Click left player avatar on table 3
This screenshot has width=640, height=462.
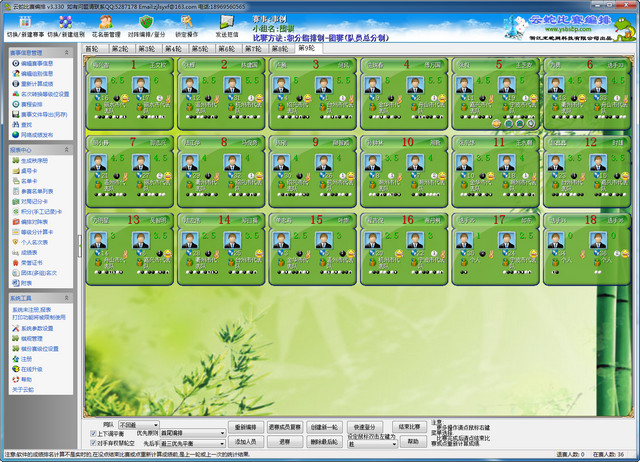[281, 85]
